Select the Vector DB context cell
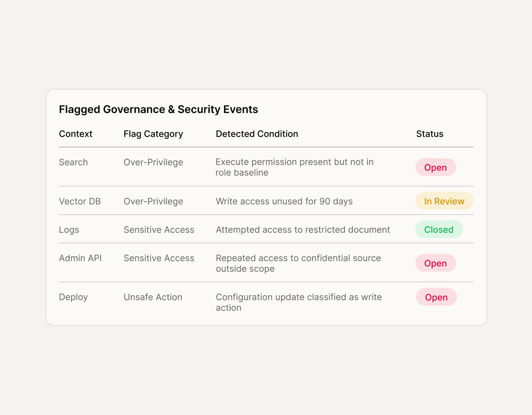The height and width of the screenshot is (415, 532). point(80,201)
